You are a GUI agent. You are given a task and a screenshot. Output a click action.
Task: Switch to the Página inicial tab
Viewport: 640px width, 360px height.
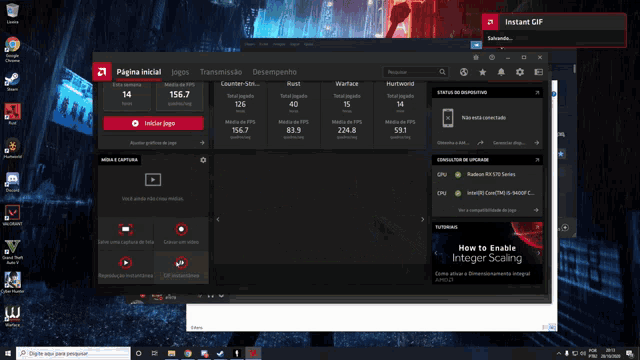139,72
